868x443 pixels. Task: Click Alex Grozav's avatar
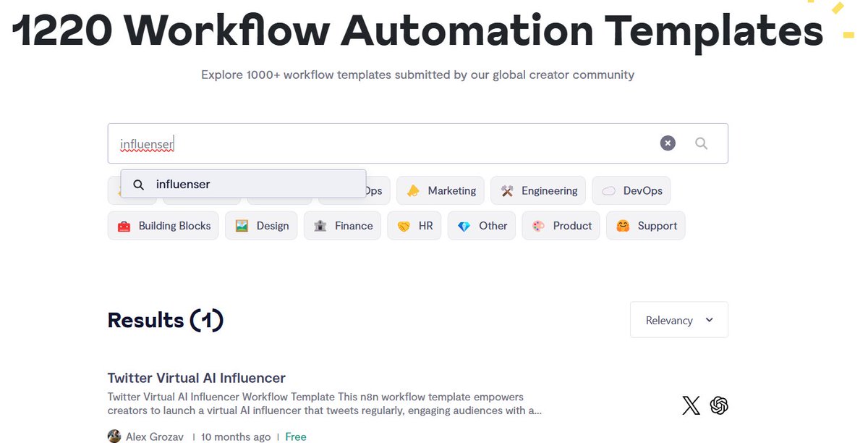coord(114,436)
